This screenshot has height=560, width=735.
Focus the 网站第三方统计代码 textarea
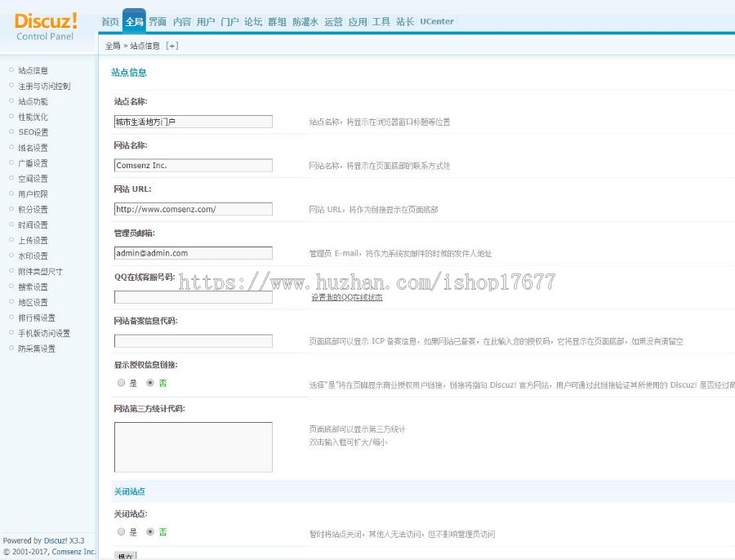point(193,447)
